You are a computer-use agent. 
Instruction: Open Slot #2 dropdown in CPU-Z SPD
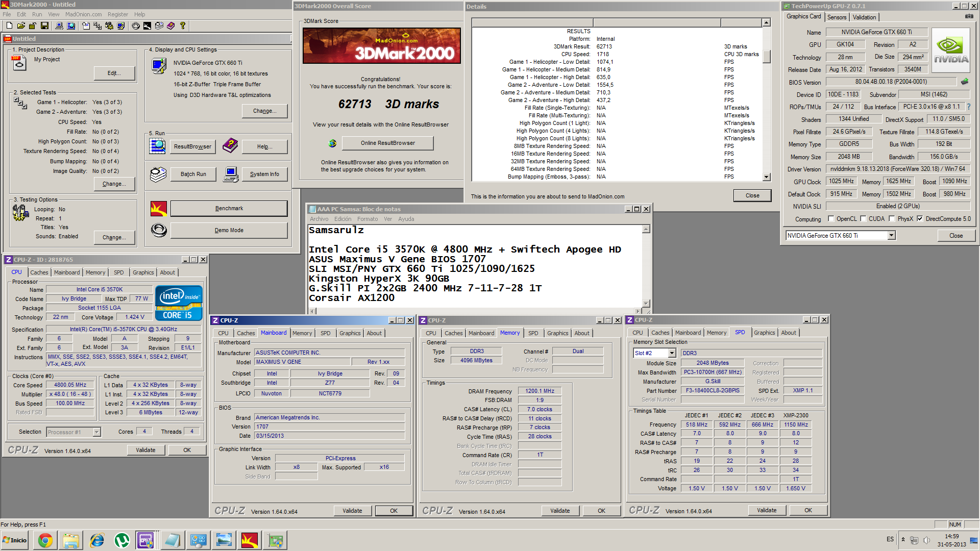point(672,353)
